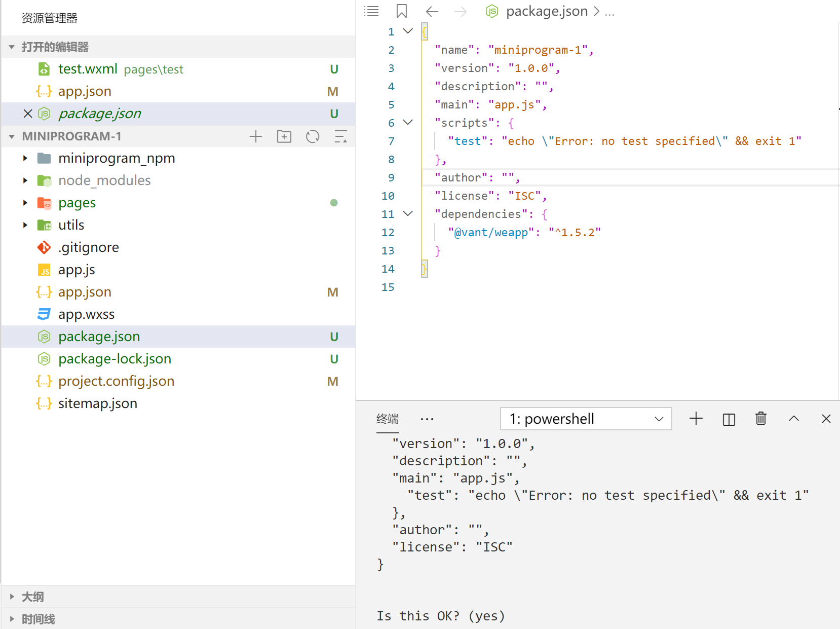Click the braces icon beside project.config.json

(44, 381)
